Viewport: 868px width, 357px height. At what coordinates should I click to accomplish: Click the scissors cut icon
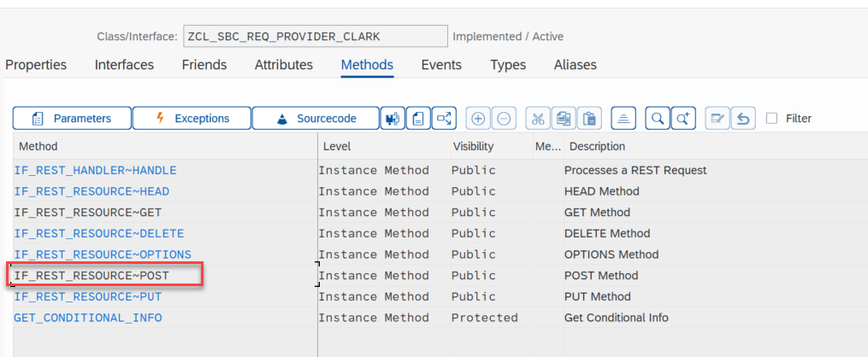click(538, 118)
